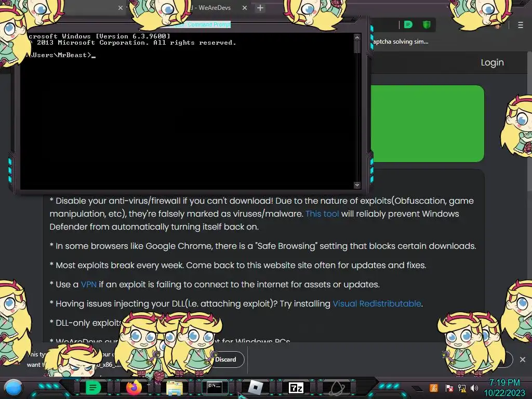This screenshot has width=532, height=399.
Task: Open the captcha solving sim bookmark
Action: (x=401, y=42)
